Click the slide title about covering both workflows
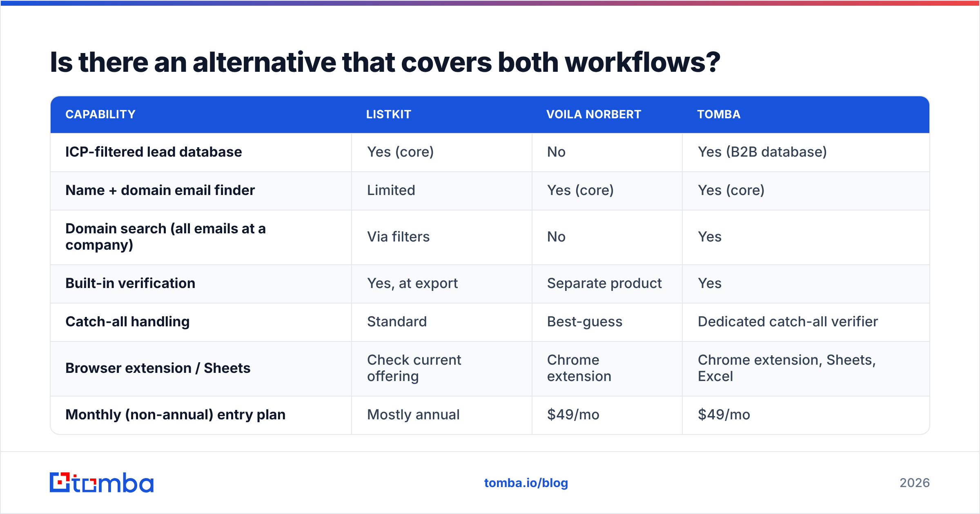Screen dimensions: 980x514 [x=385, y=62]
